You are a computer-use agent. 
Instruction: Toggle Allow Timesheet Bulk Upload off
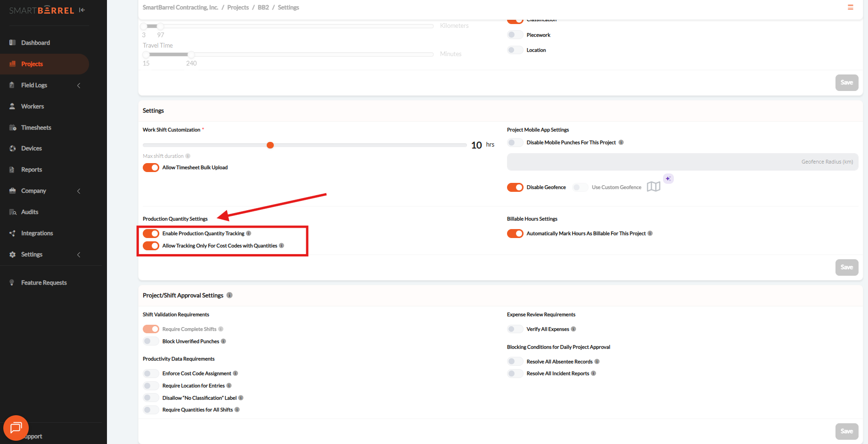click(151, 168)
